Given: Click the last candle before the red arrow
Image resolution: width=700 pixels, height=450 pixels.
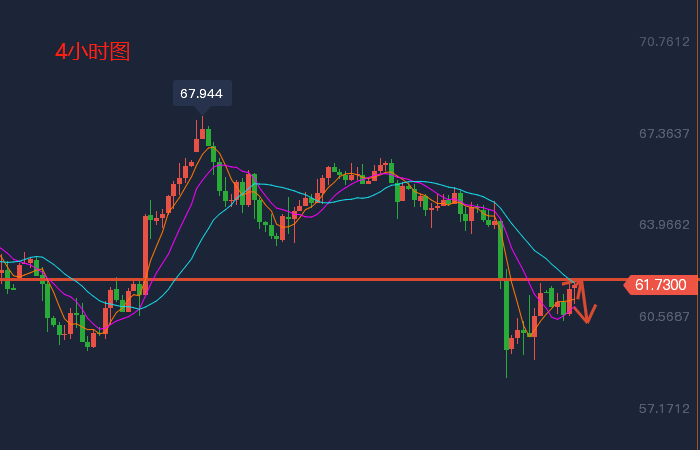Looking at the screenshot, I should (x=569, y=300).
